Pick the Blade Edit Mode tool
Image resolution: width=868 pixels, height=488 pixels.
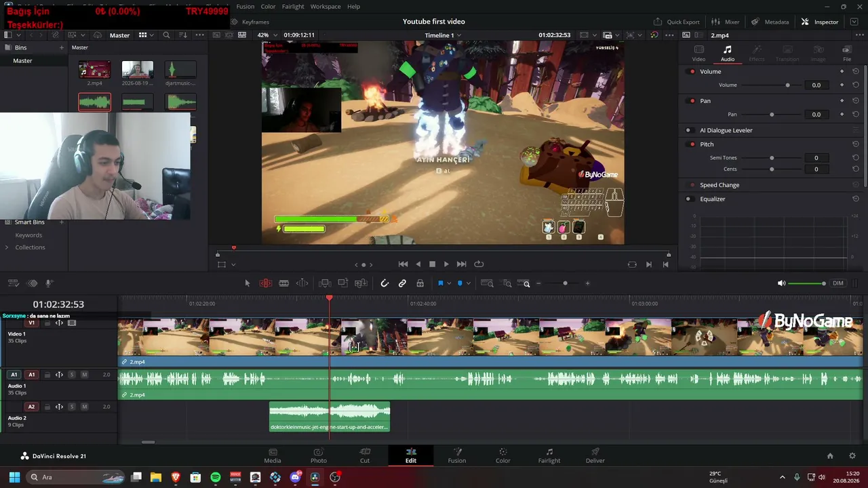(302, 283)
